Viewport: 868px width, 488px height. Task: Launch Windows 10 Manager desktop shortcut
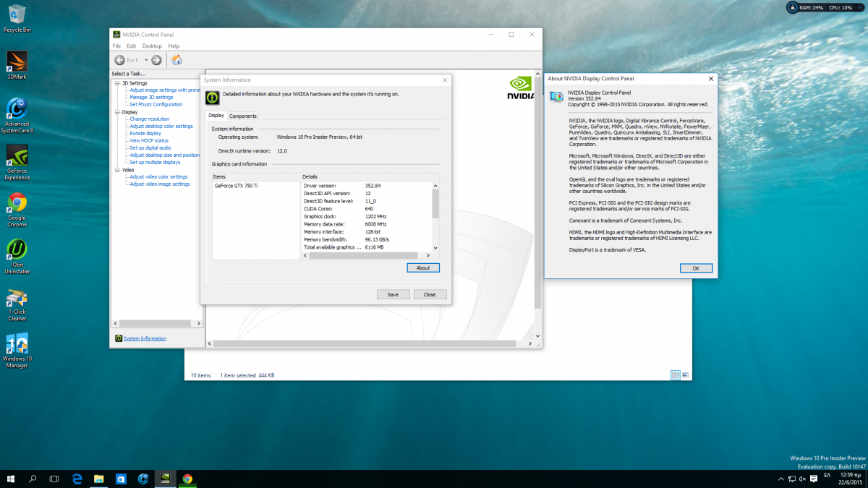point(17,351)
